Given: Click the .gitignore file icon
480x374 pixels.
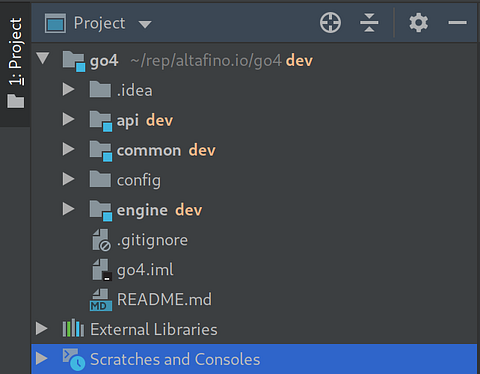Looking at the screenshot, I should [x=101, y=240].
